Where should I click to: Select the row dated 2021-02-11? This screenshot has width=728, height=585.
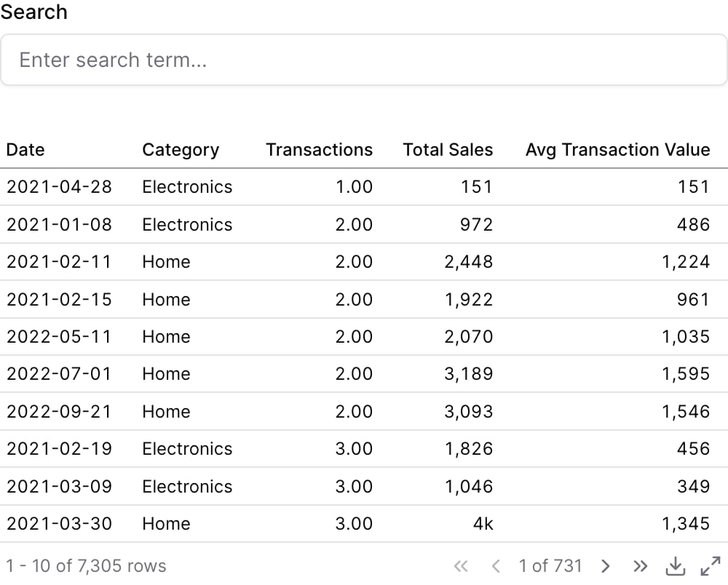pyautogui.click(x=364, y=262)
